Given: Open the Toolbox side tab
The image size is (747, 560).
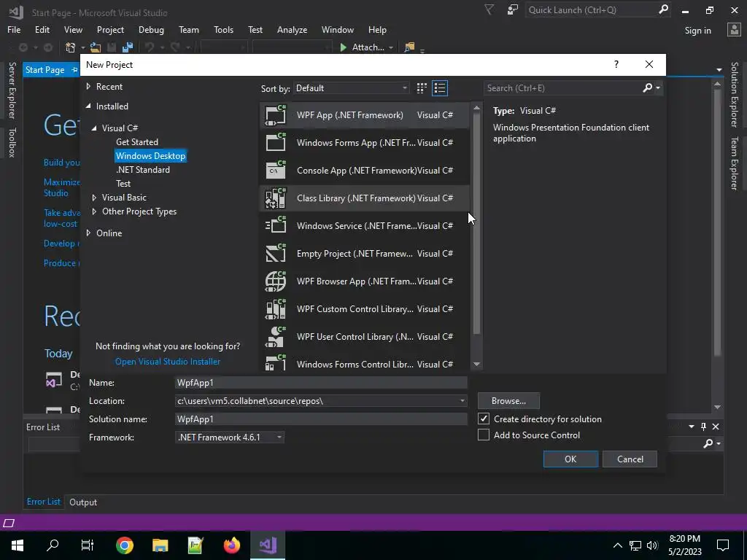Looking at the screenshot, I should pyautogui.click(x=12, y=142).
